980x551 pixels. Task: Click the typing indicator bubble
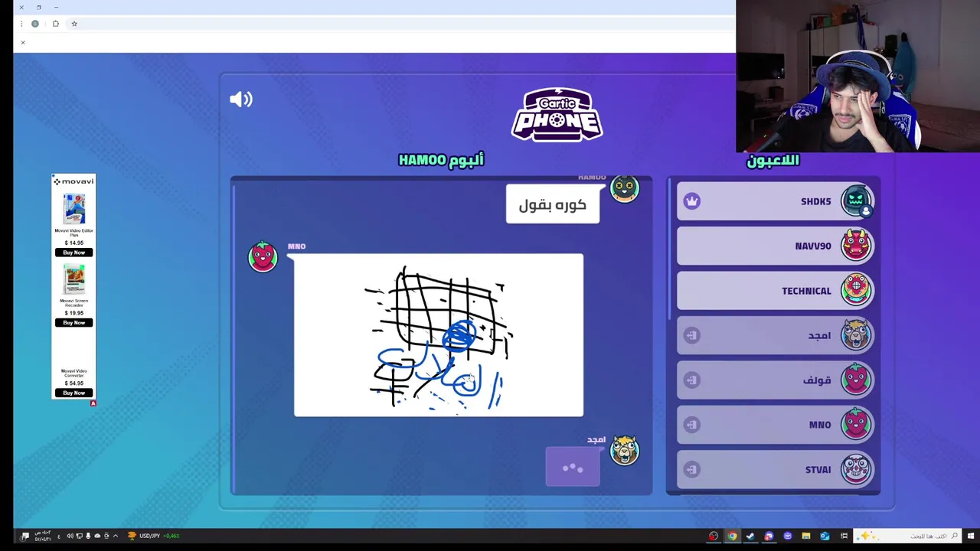(x=573, y=468)
